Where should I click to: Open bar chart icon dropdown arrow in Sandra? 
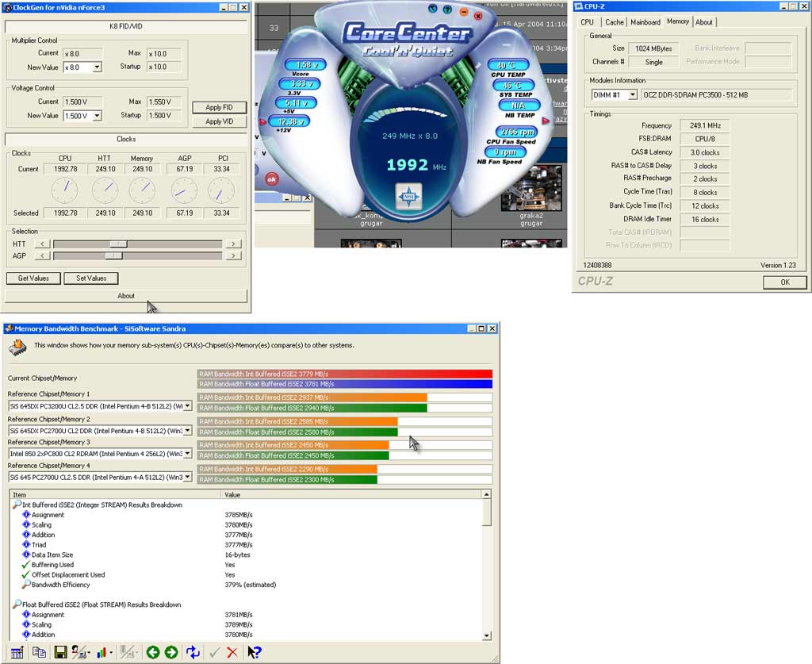(111, 653)
